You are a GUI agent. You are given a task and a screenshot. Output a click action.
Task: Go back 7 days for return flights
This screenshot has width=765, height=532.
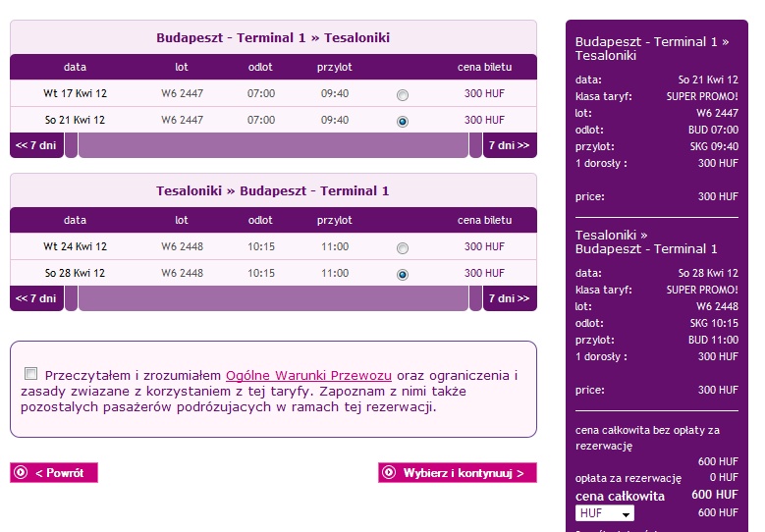pyautogui.click(x=36, y=298)
